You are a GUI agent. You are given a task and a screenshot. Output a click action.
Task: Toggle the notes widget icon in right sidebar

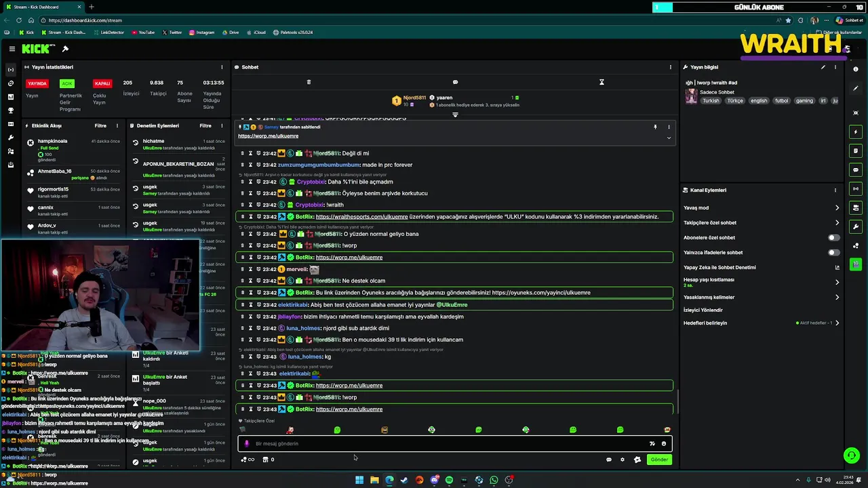tap(856, 150)
